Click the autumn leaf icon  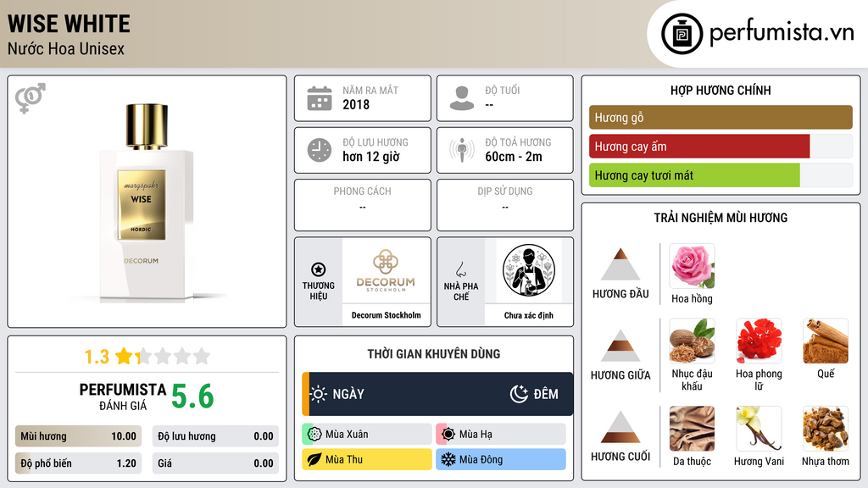click(314, 460)
